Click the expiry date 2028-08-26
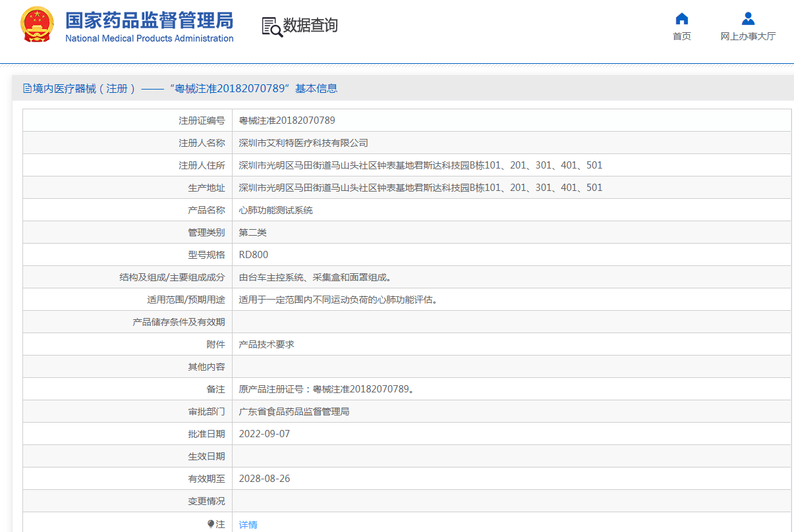Image resolution: width=794 pixels, height=532 pixels. (x=264, y=479)
